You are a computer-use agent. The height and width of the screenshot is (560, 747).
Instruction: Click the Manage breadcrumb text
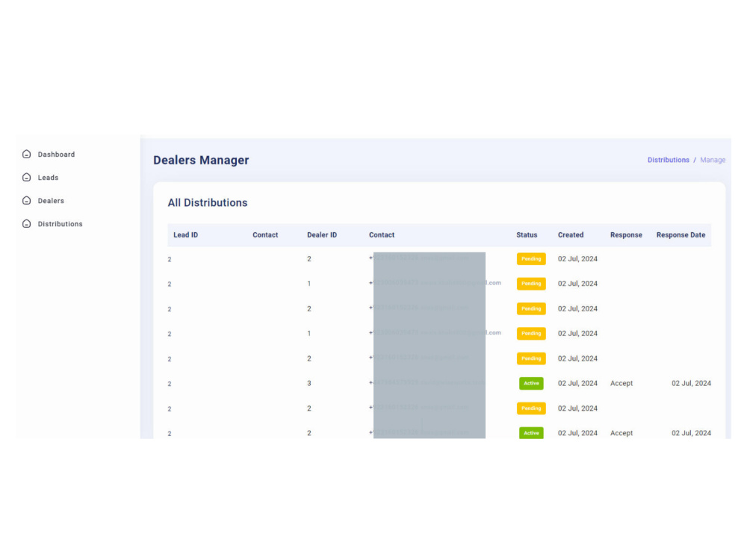(713, 160)
